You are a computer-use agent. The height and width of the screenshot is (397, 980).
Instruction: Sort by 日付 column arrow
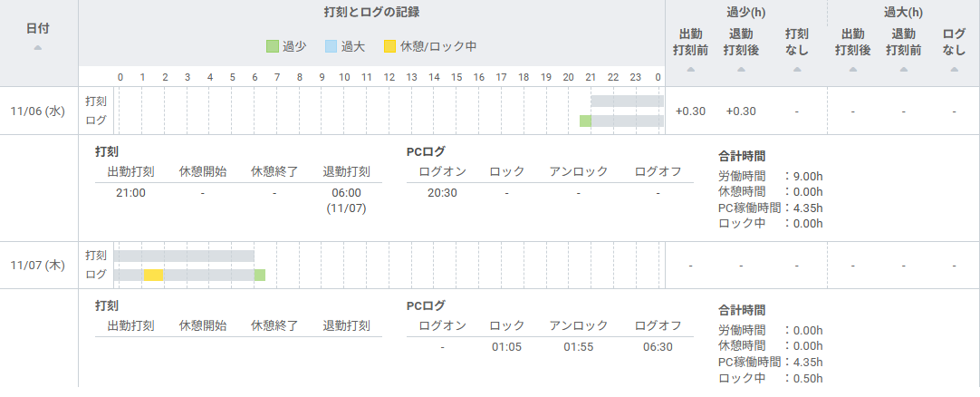tap(38, 48)
